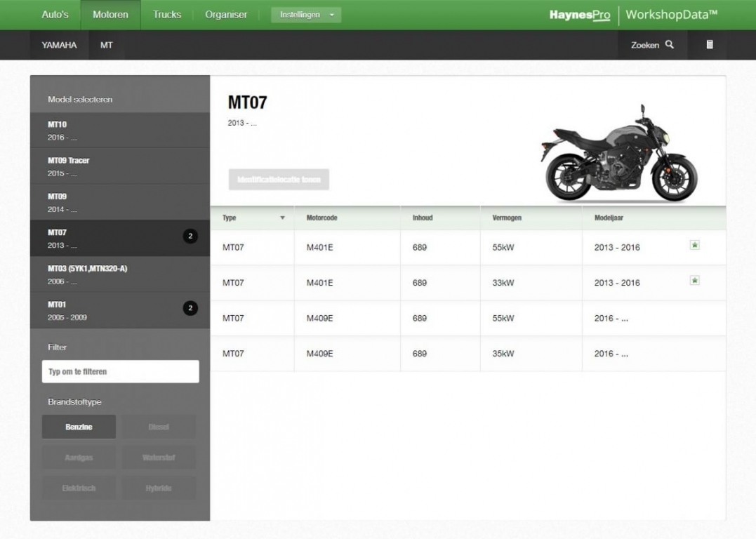Select the M401E 33kW table row
Image resolution: width=756 pixels, height=539 pixels.
(x=468, y=283)
